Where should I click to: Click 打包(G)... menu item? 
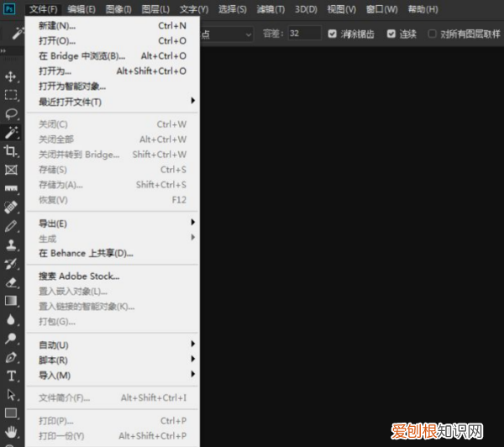pos(113,322)
